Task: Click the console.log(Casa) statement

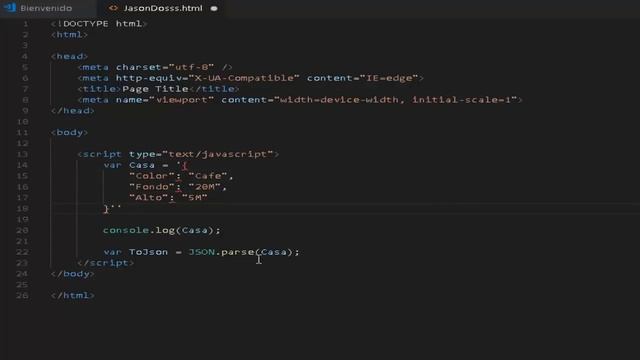Action: click(x=162, y=230)
